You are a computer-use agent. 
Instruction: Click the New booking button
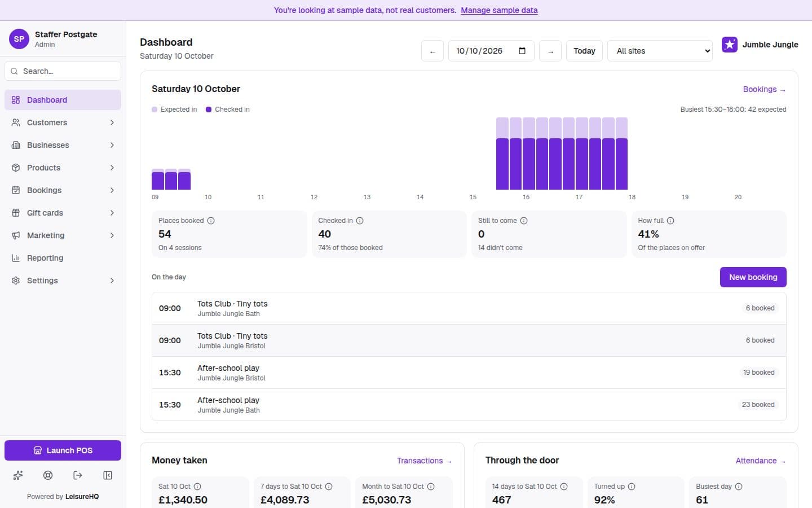point(753,277)
